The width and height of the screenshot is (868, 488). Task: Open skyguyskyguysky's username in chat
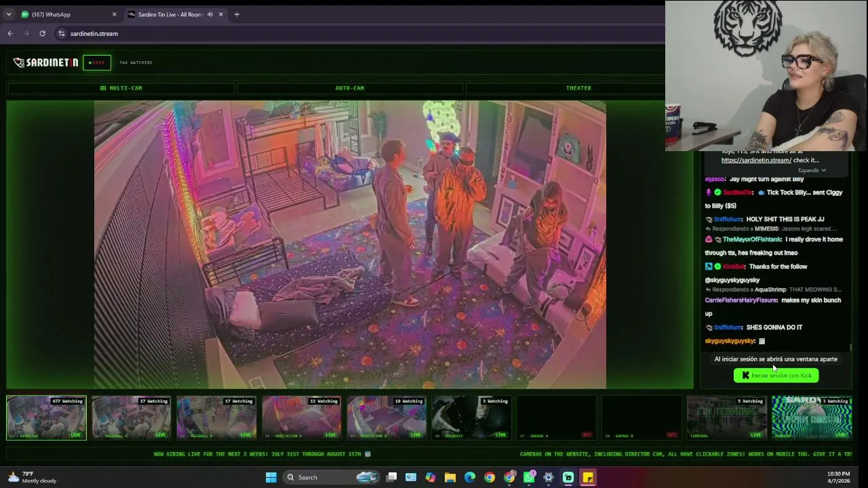(x=730, y=341)
